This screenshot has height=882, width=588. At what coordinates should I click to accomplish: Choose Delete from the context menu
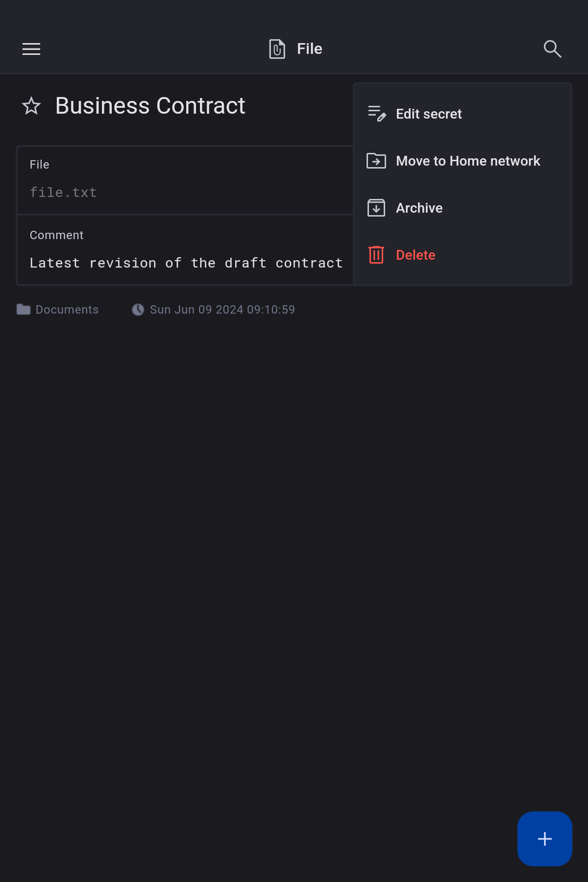point(416,255)
